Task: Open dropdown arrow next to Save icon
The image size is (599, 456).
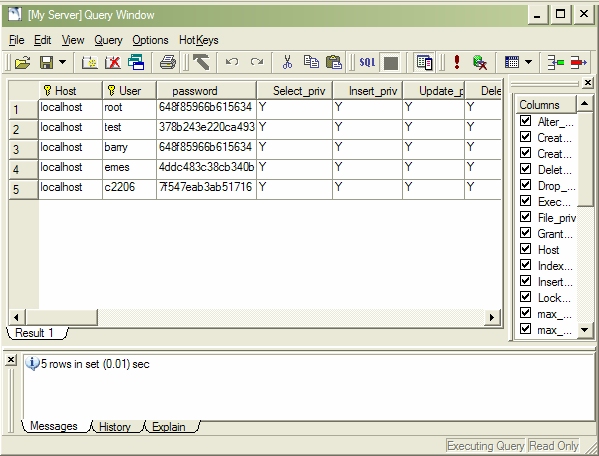Action: (x=63, y=62)
